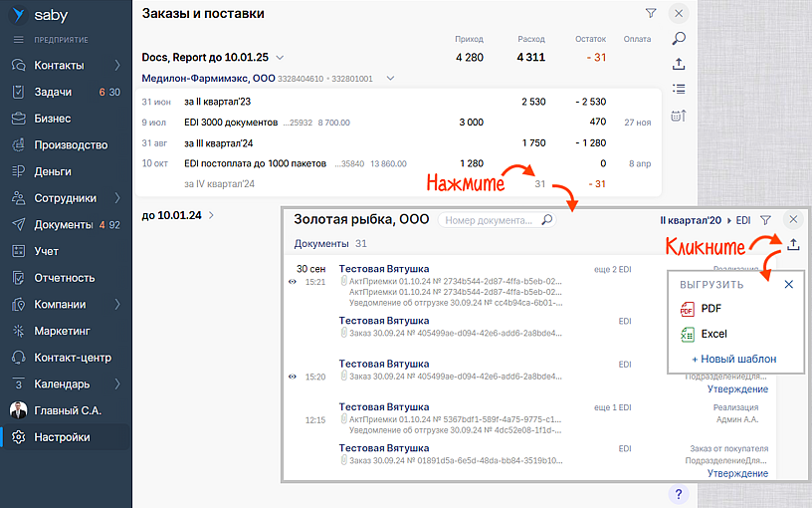Image resolution: width=812 pixels, height=508 pixels.
Task: Click the Номер документа search field
Action: pyautogui.click(x=488, y=220)
